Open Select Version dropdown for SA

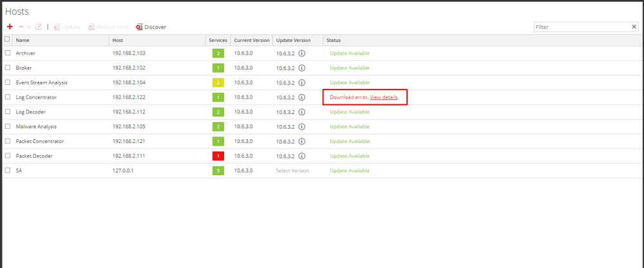tap(292, 171)
